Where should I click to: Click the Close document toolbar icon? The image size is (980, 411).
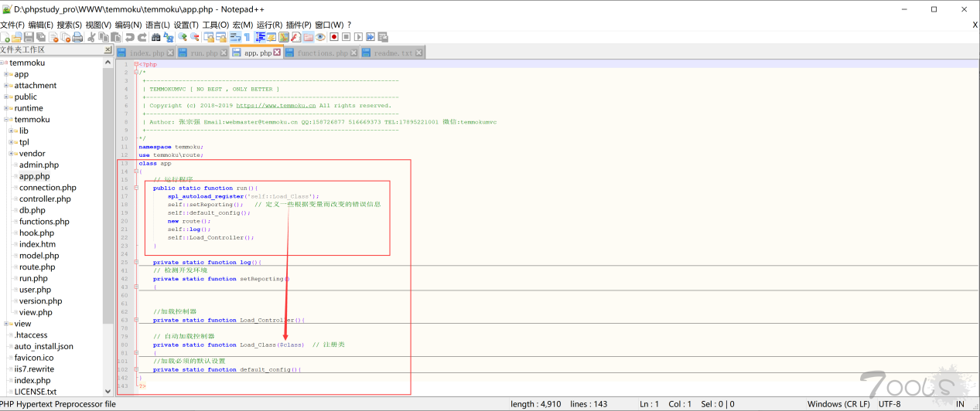tap(53, 37)
